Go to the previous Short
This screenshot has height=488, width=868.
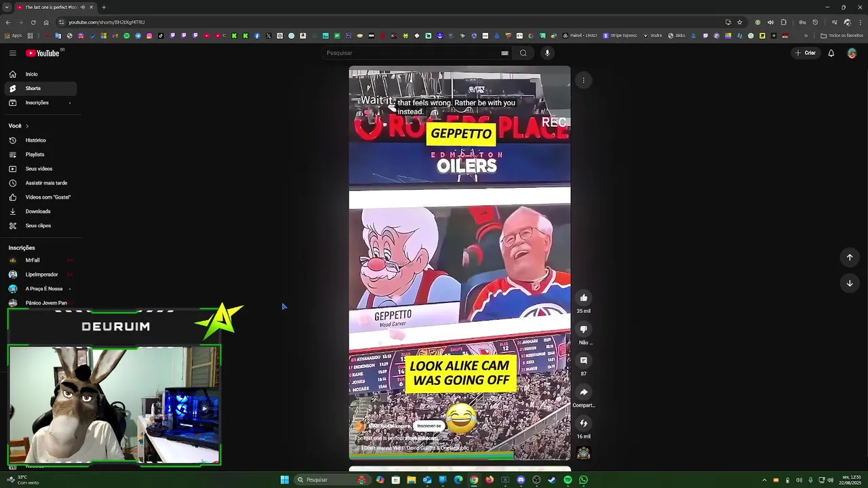click(850, 258)
